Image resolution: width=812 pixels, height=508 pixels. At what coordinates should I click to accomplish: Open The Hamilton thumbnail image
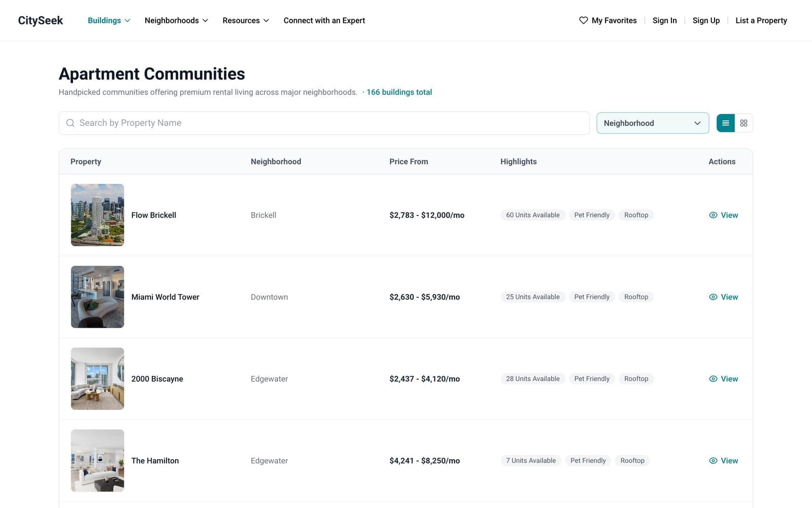(97, 460)
